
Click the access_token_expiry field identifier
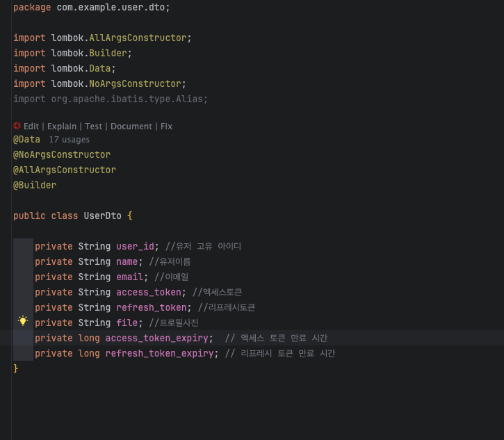click(156, 338)
